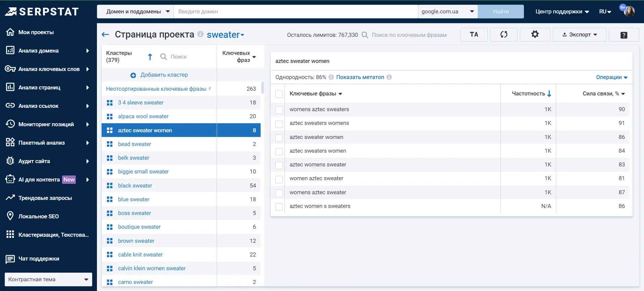Image resolution: width=644 pixels, height=291 pixels.
Task: Click the clusters sort up arrow
Action: tap(150, 57)
